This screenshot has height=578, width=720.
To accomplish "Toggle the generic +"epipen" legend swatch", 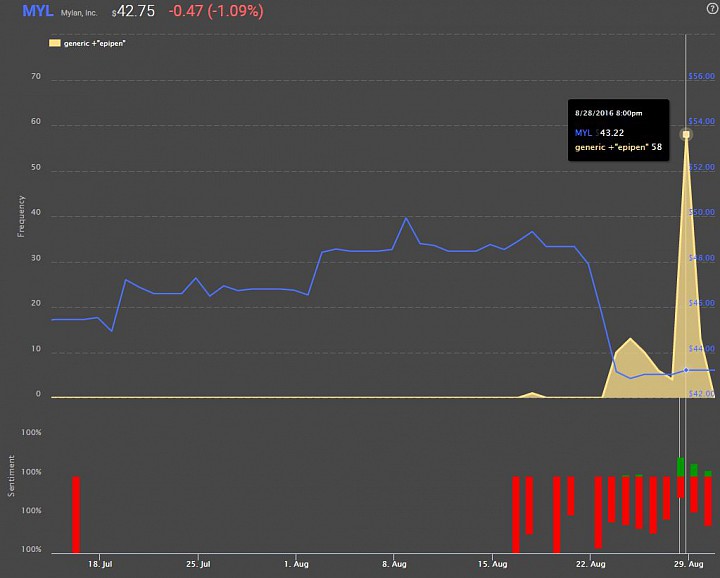I will tap(55, 43).
